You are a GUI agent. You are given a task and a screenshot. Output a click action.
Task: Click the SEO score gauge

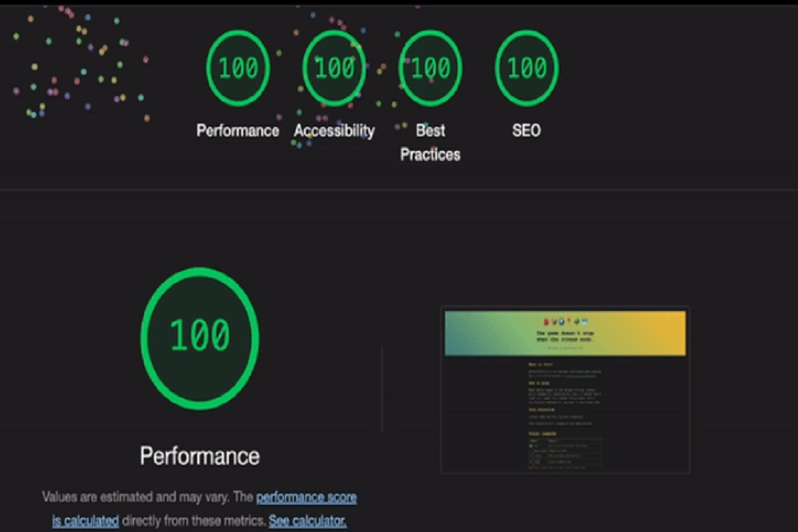point(527,68)
